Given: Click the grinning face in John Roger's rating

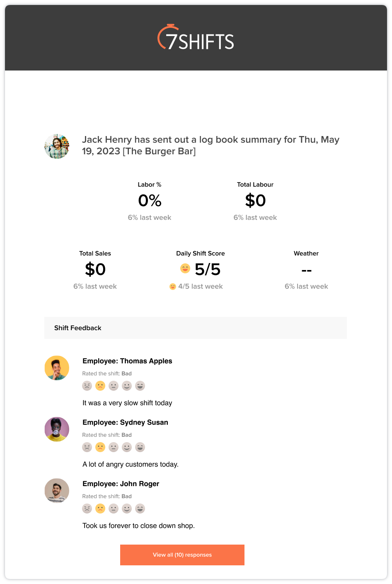Looking at the screenshot, I should coord(140,509).
